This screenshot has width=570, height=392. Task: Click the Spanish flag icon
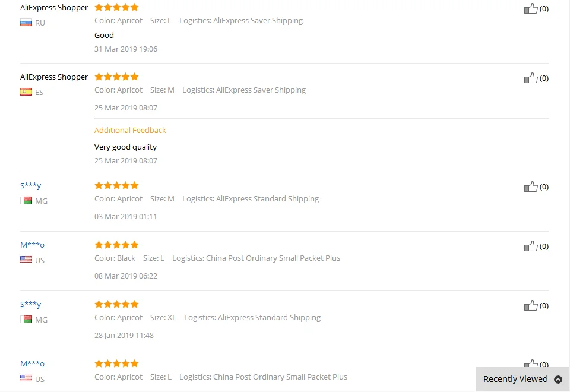pyautogui.click(x=26, y=92)
